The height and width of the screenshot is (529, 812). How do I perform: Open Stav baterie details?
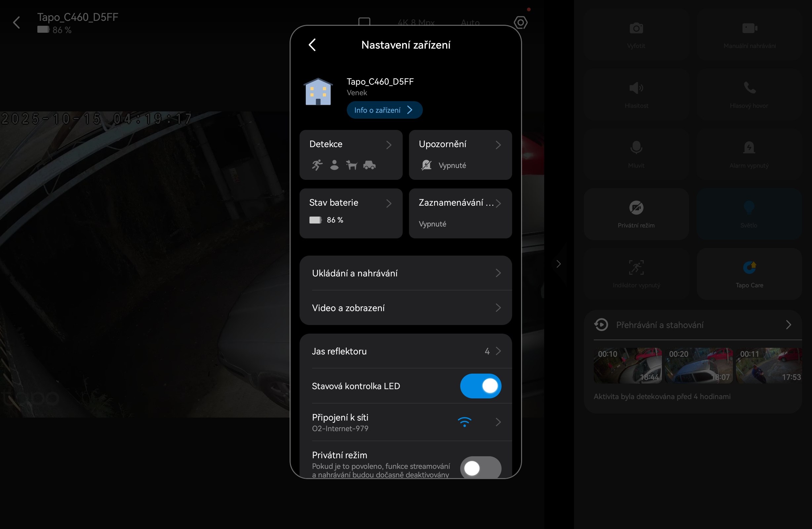(351, 213)
